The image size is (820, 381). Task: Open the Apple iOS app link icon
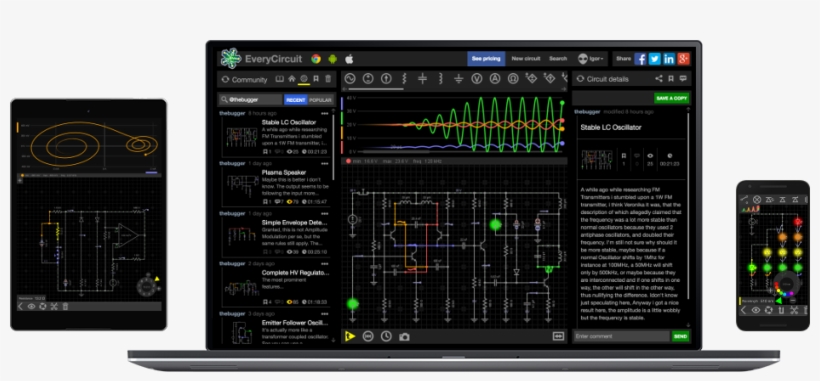click(349, 59)
